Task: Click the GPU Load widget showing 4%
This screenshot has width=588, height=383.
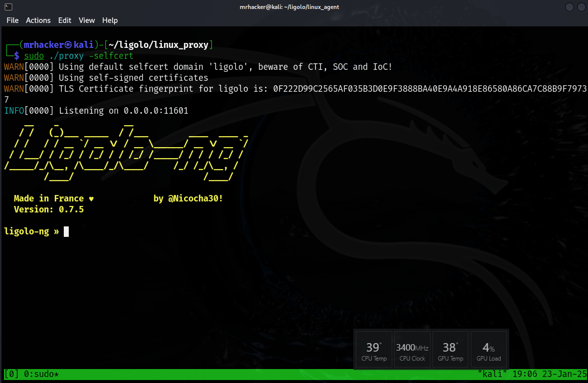Action: click(489, 350)
